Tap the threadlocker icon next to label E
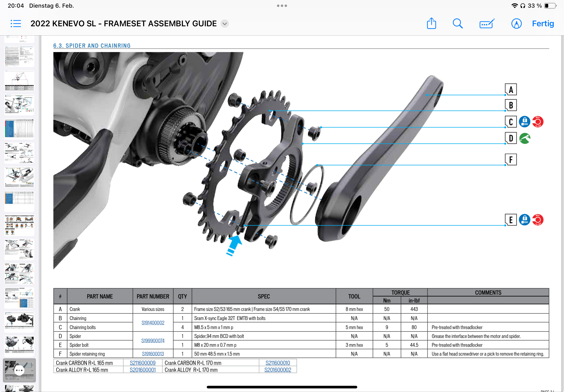This screenshot has width=564, height=392. pyautogui.click(x=525, y=220)
